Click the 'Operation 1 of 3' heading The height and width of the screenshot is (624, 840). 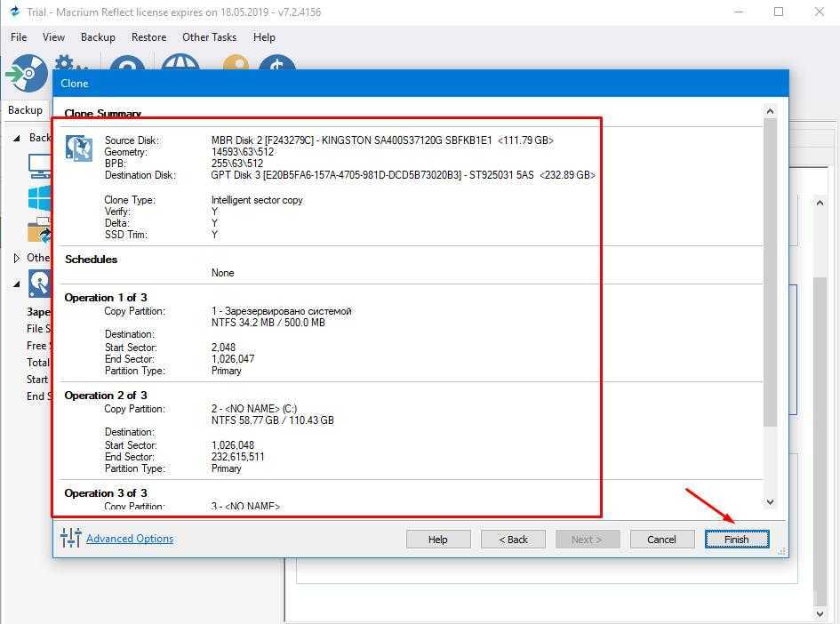[106, 297]
